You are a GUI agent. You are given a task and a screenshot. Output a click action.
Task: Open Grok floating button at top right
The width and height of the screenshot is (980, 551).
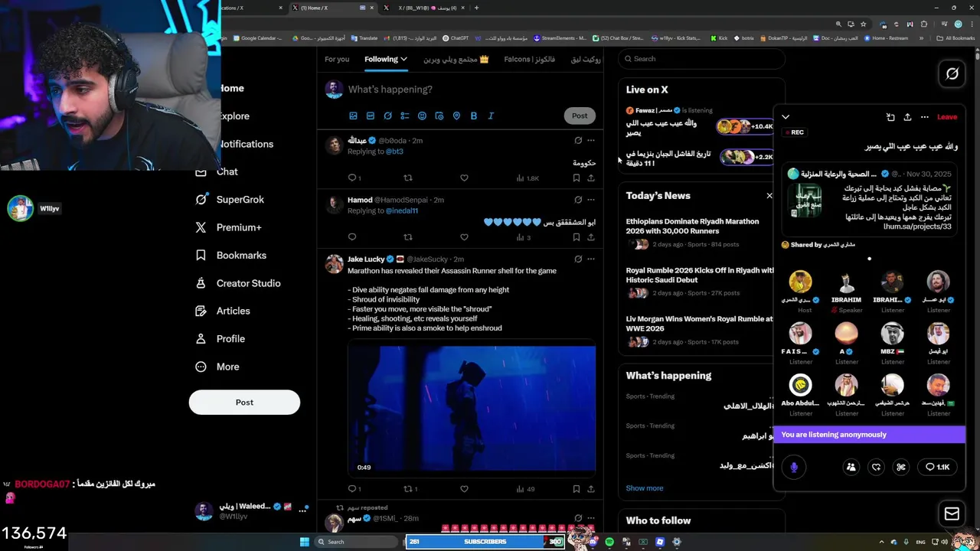point(952,73)
